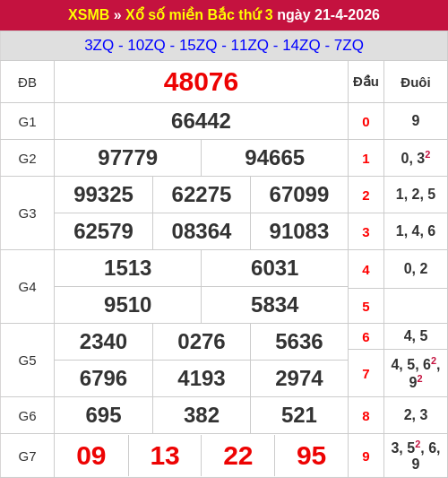Screen dimensions: 448x478
Task: Click G2 number 97779
Action: pyautogui.click(x=127, y=158)
